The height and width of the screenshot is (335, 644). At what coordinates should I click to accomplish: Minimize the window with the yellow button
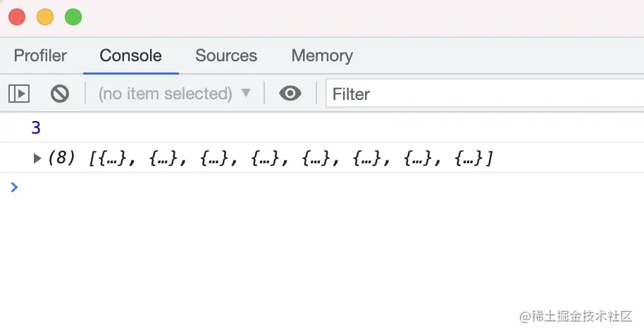tap(45, 17)
